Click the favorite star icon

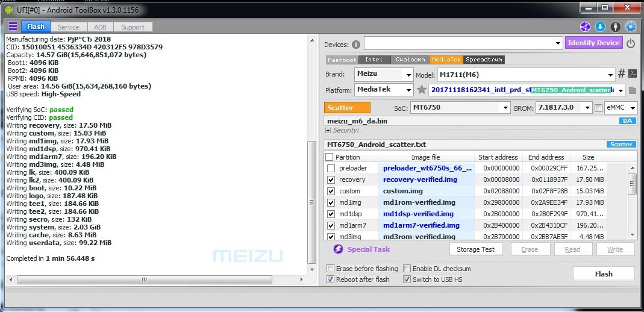[421, 90]
